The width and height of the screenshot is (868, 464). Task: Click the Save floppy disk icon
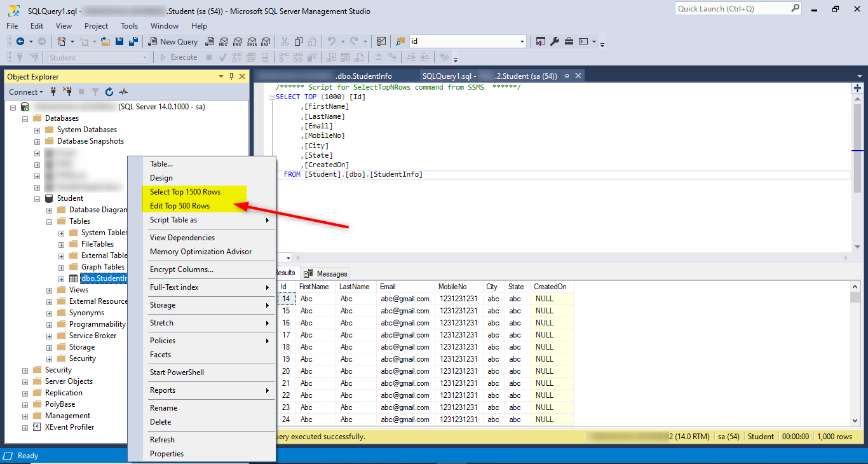click(x=120, y=41)
